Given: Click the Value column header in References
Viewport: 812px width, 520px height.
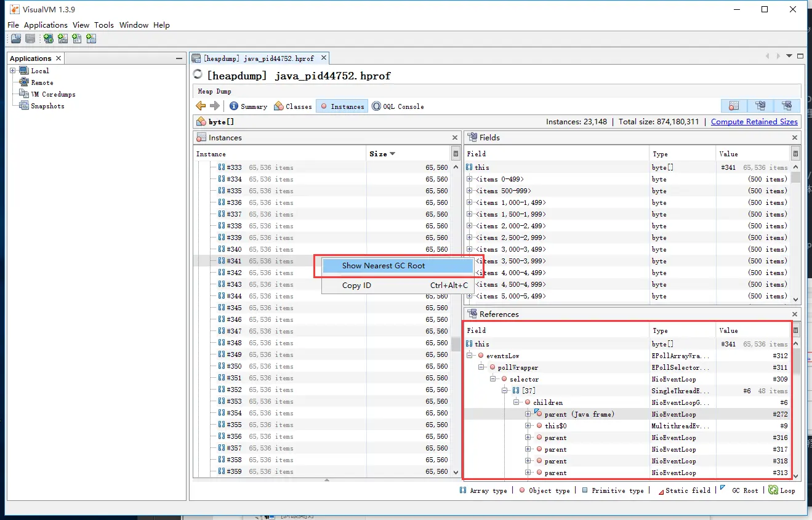Looking at the screenshot, I should [x=753, y=330].
